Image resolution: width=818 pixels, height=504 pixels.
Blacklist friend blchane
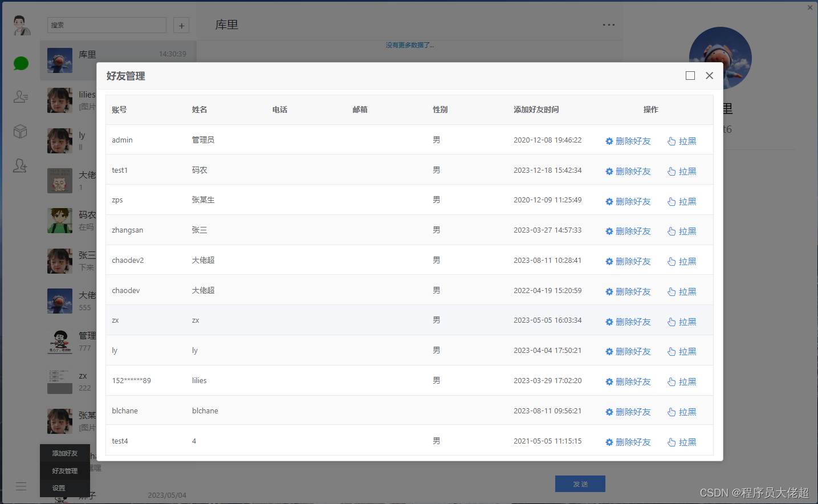click(x=682, y=412)
